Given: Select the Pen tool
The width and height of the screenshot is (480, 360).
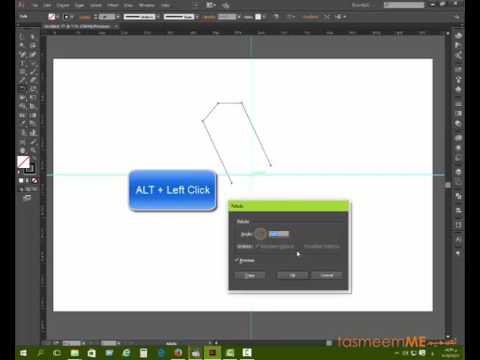Looking at the screenshot, I should click(x=22, y=54).
